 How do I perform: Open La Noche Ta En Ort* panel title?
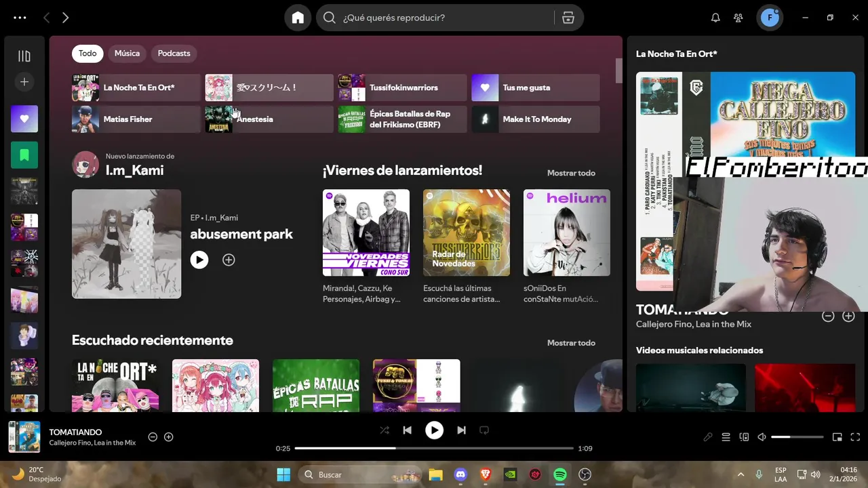pyautogui.click(x=677, y=54)
